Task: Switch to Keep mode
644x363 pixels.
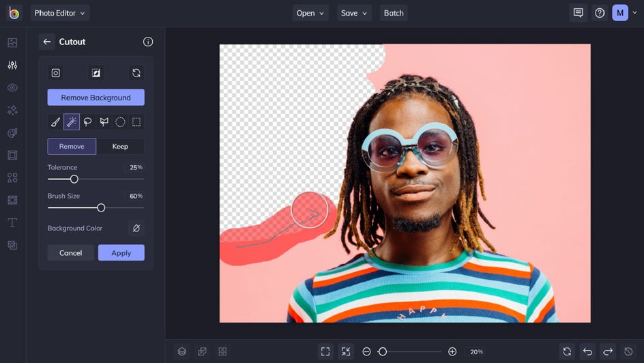Action: [x=120, y=147]
